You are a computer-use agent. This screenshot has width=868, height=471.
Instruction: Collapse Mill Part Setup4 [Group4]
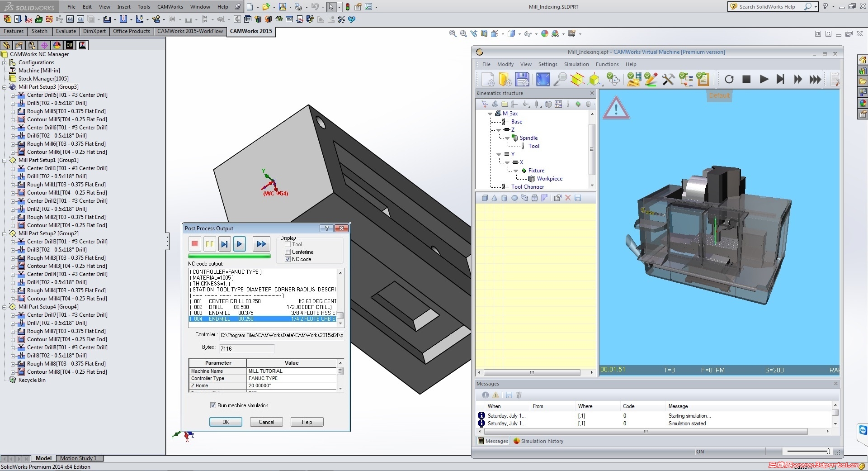(5, 307)
